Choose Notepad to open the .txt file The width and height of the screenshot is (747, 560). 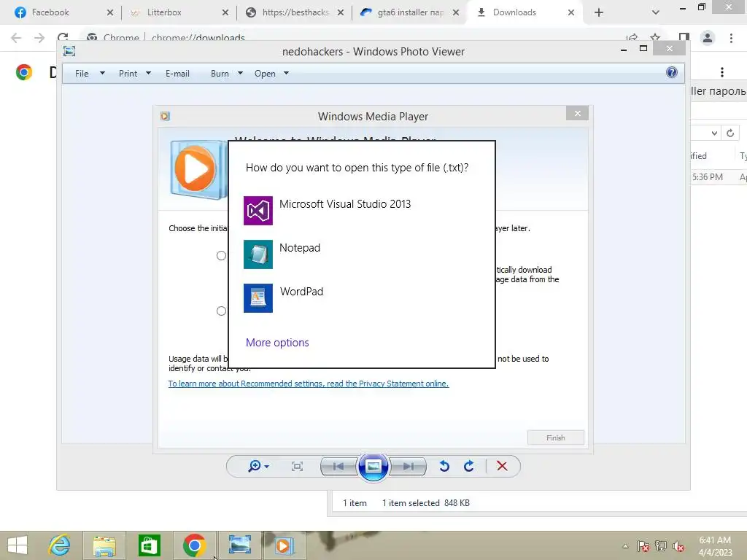click(x=362, y=254)
